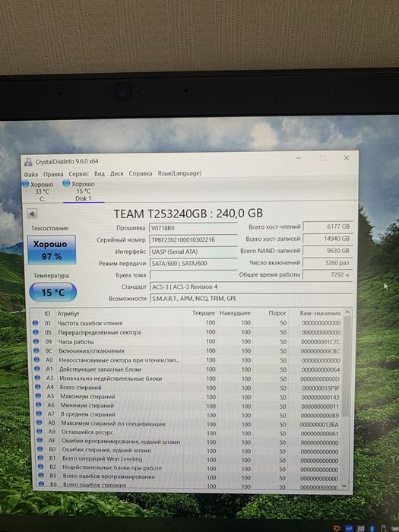Click the status dot for attribute A4
This screenshot has width=399, height=532.
click(x=38, y=387)
